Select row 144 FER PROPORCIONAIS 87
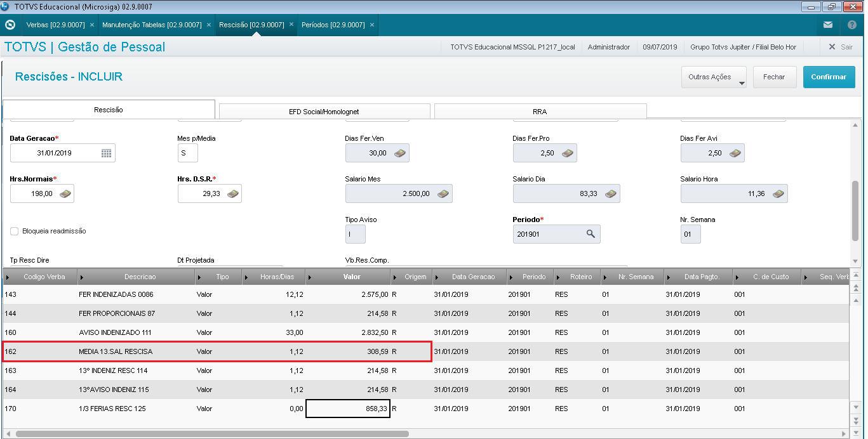868x439 pixels. (426, 313)
